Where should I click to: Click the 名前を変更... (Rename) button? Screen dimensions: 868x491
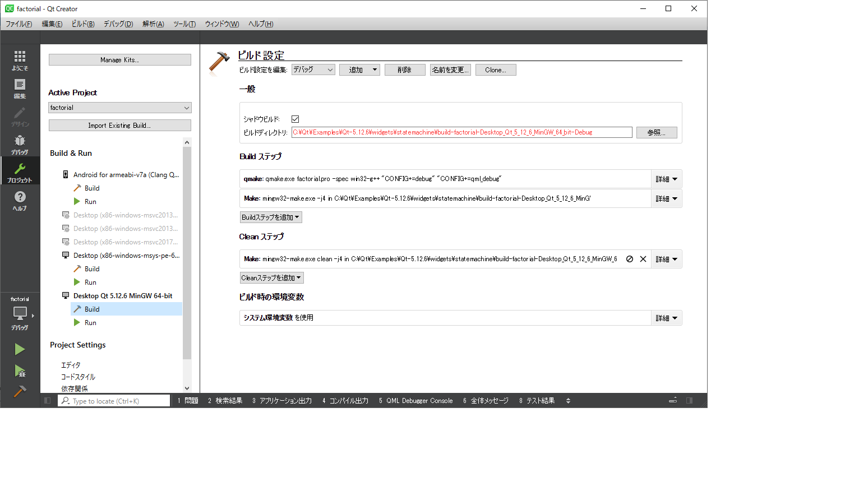pos(450,70)
